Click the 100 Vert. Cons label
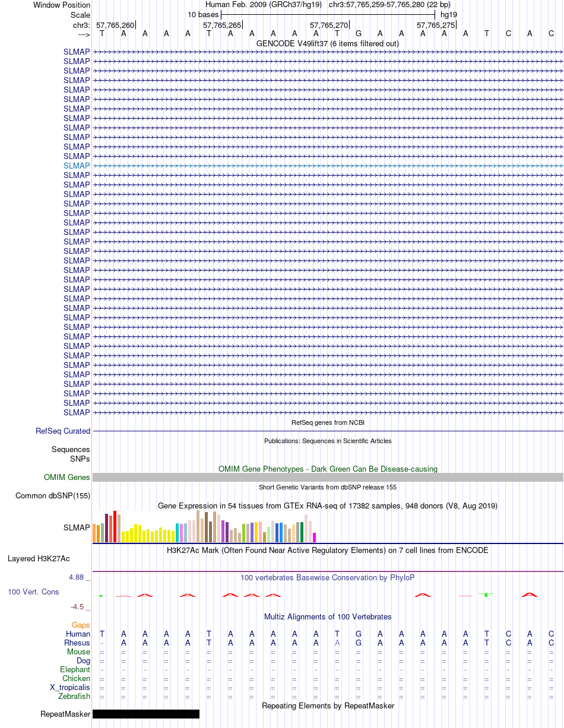 tap(33, 592)
